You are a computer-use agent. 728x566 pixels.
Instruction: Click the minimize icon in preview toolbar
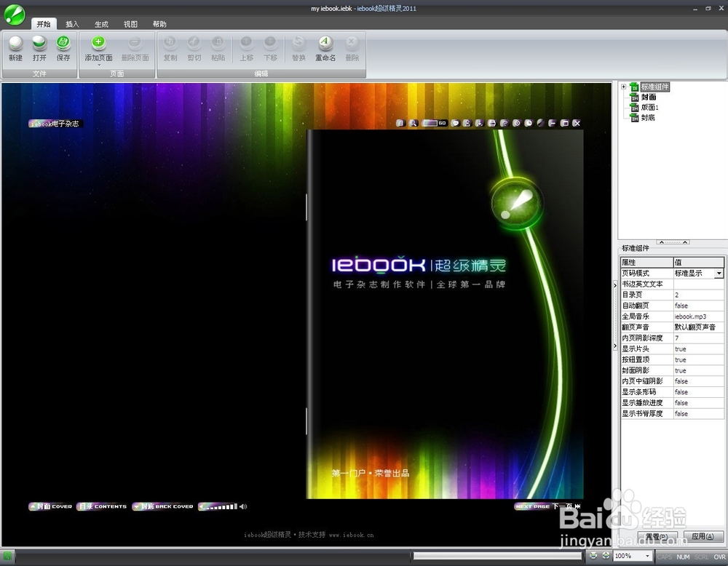coord(552,123)
